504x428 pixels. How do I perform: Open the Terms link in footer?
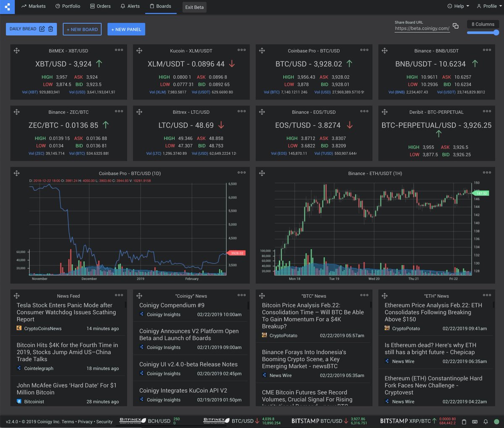[68, 422]
